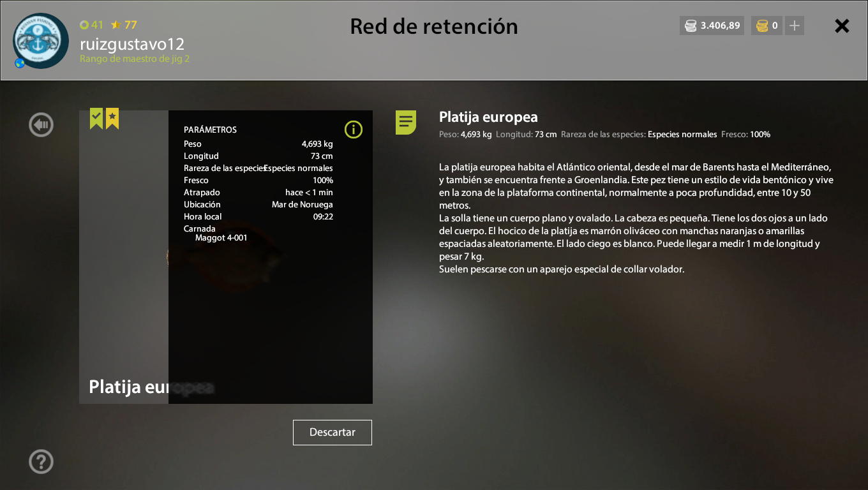Open the ruizgustavo12 profile avatar
This screenshot has height=490, width=868.
pyautogui.click(x=41, y=41)
